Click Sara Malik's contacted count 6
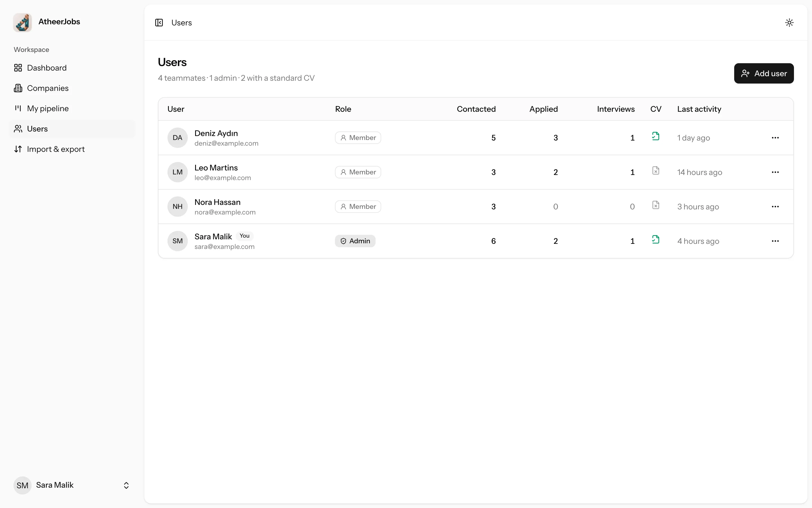This screenshot has height=508, width=812. click(493, 241)
